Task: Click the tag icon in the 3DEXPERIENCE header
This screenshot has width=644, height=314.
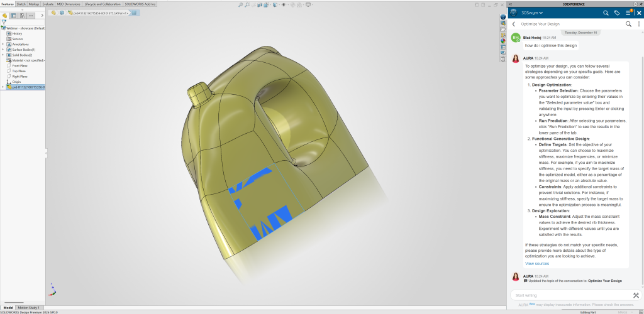Action: [x=617, y=13]
